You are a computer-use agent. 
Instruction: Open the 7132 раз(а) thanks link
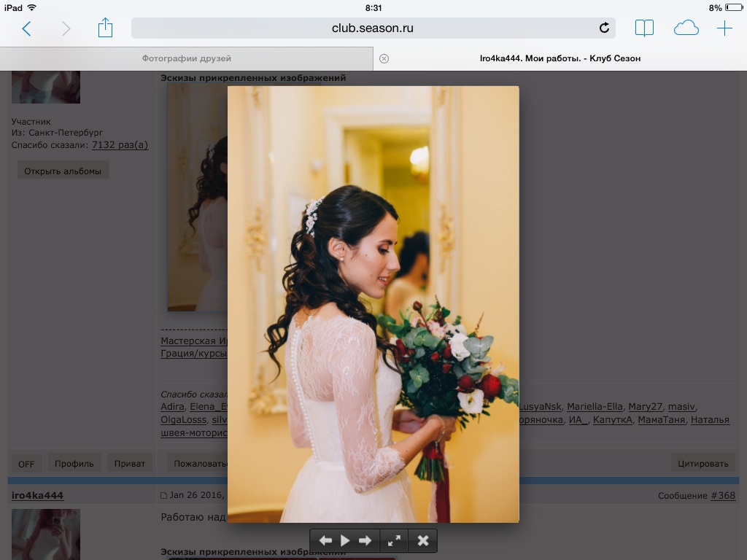(x=120, y=145)
